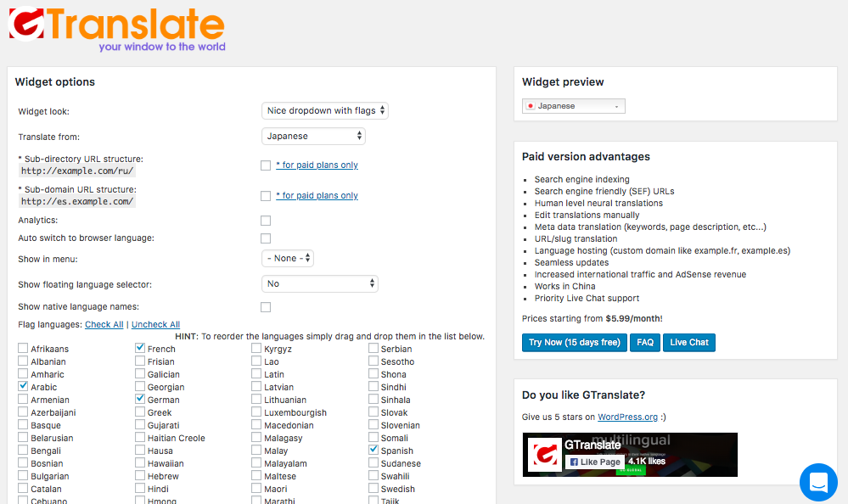Click the Check All link
The image size is (848, 504).
click(104, 324)
